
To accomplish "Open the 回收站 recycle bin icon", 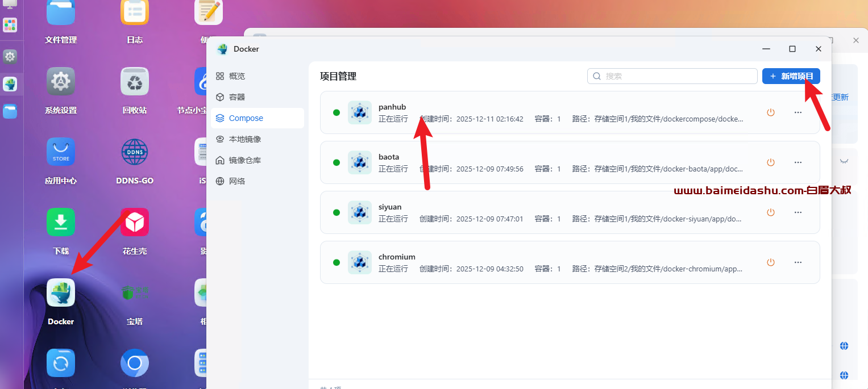I will (135, 82).
